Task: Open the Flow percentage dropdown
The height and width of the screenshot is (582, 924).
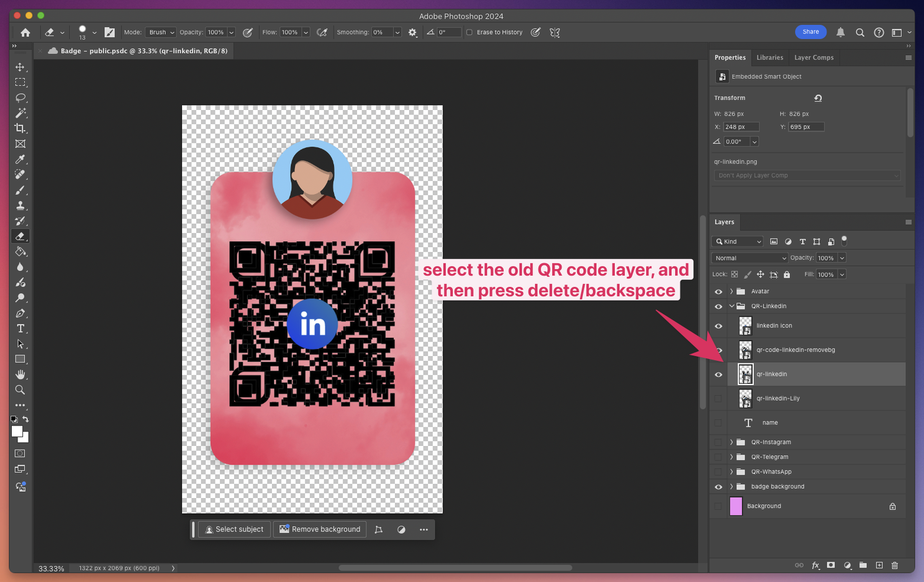Action: [x=306, y=32]
